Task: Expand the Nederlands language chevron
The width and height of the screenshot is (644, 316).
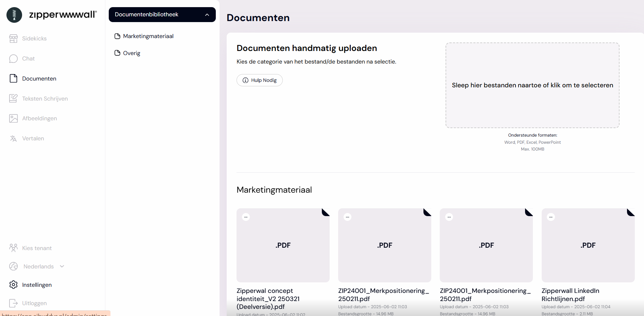Action: (62, 266)
